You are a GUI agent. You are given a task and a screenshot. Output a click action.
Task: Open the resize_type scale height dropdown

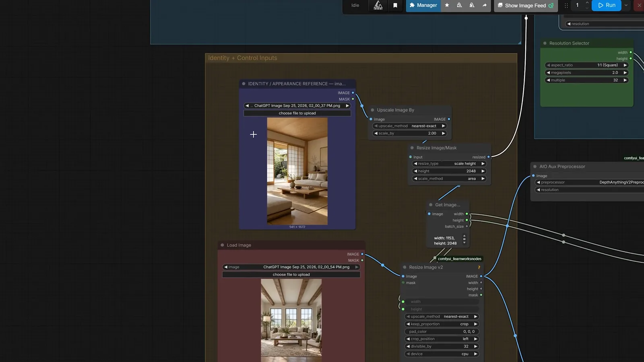[x=449, y=164]
